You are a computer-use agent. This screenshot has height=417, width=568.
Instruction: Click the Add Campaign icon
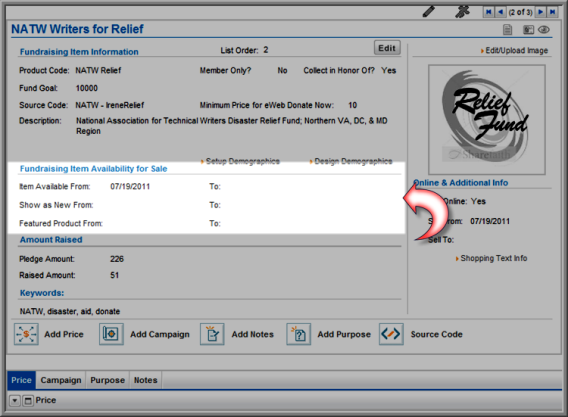tap(111, 334)
